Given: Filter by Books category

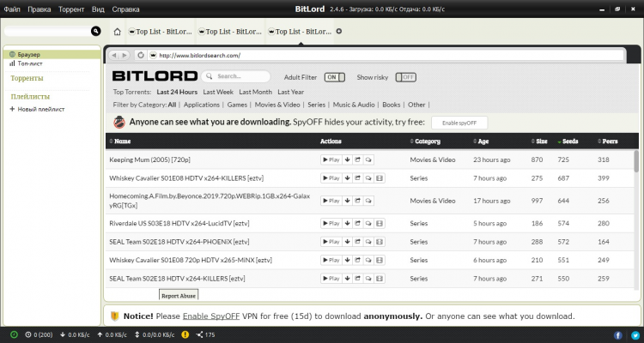Looking at the screenshot, I should [x=391, y=105].
